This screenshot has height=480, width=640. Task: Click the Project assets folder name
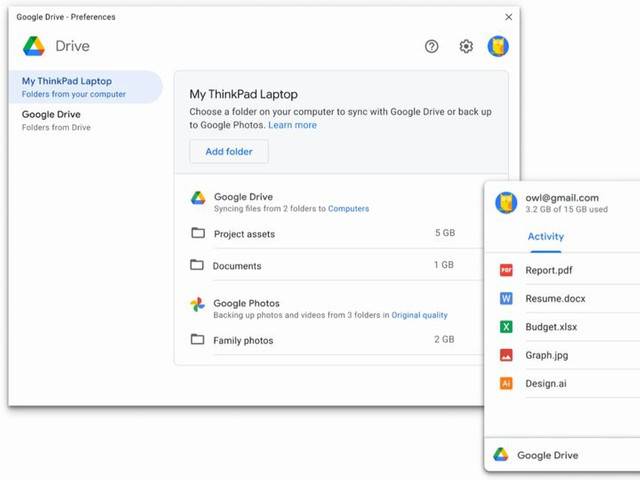(244, 234)
